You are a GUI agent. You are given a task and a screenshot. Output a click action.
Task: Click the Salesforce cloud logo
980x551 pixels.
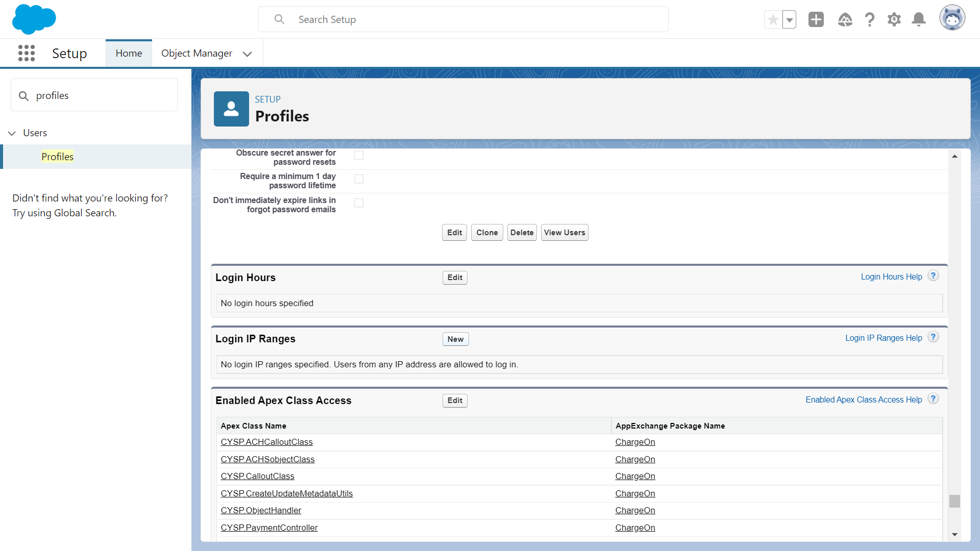point(34,19)
